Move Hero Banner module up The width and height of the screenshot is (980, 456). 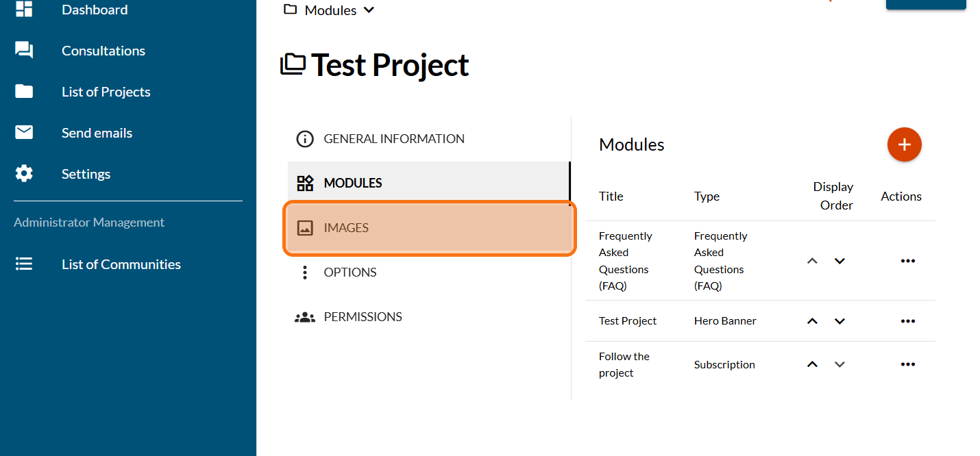813,321
